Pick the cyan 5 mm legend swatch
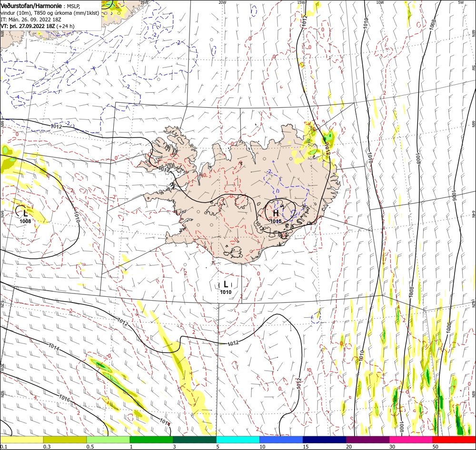476x450 pixels. (238, 440)
